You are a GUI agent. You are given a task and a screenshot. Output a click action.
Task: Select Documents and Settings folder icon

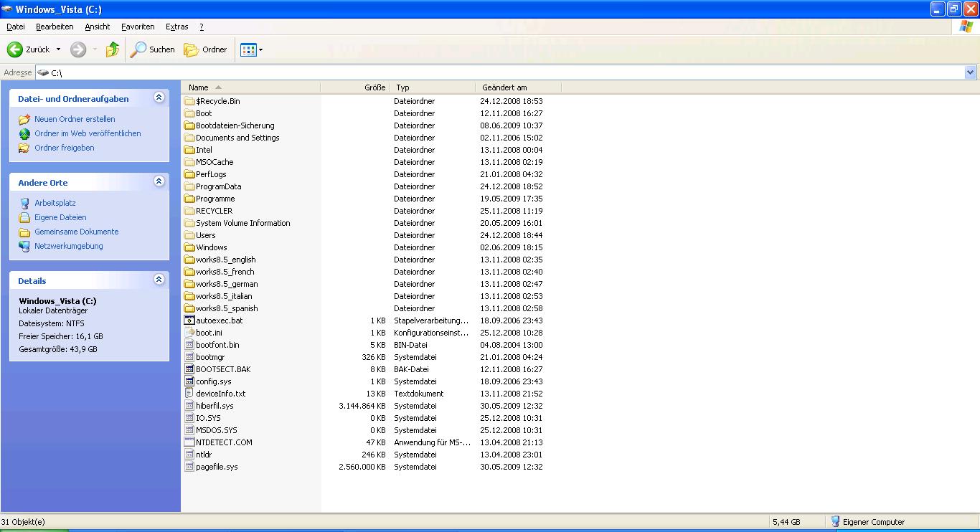pos(189,138)
